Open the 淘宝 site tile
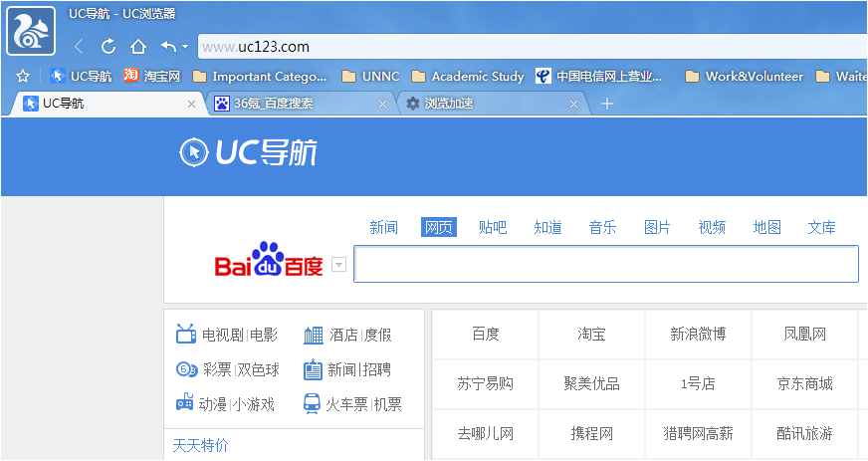 coord(591,335)
